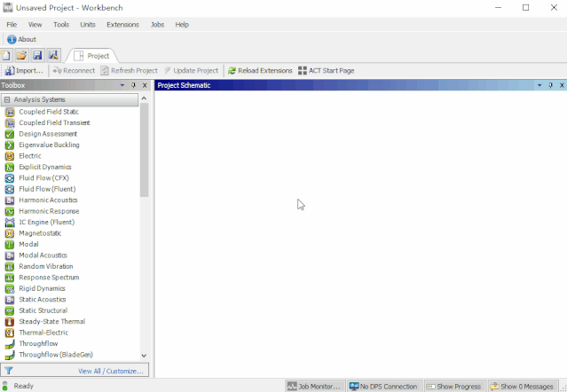Click the Update Project button

(192, 71)
